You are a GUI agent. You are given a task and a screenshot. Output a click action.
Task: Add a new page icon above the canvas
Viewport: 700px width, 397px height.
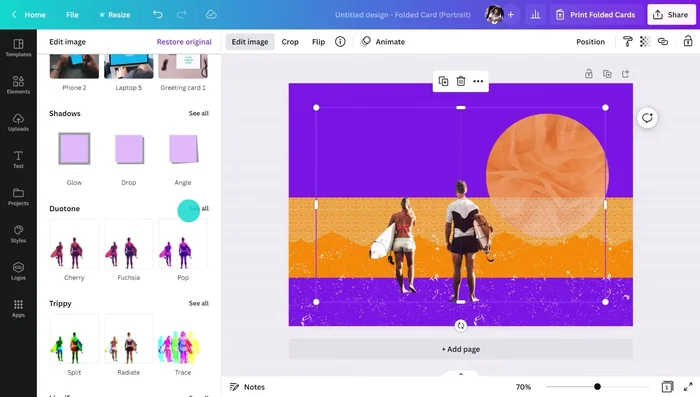(625, 74)
